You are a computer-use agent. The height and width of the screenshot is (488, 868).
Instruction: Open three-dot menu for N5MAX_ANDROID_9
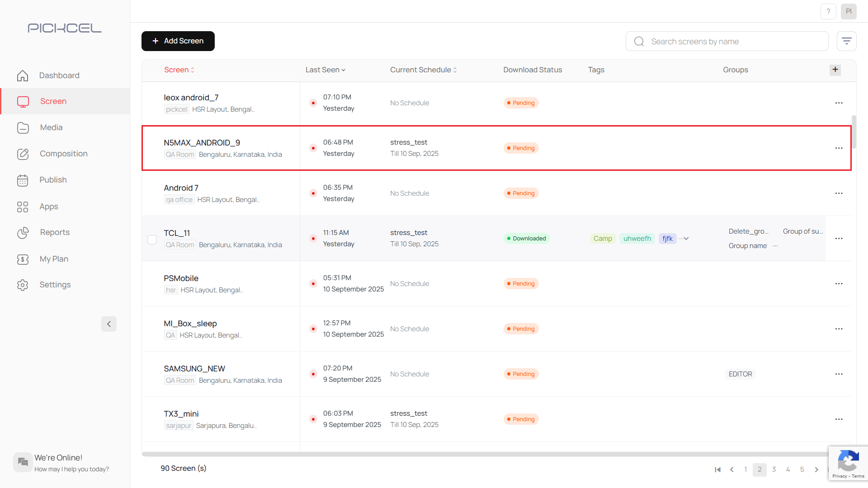839,148
